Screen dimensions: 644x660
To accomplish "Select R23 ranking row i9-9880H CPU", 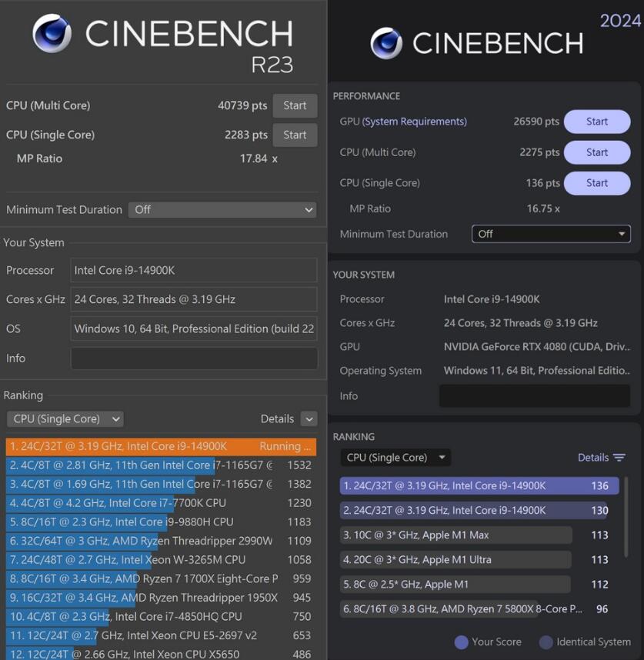I will (x=162, y=522).
